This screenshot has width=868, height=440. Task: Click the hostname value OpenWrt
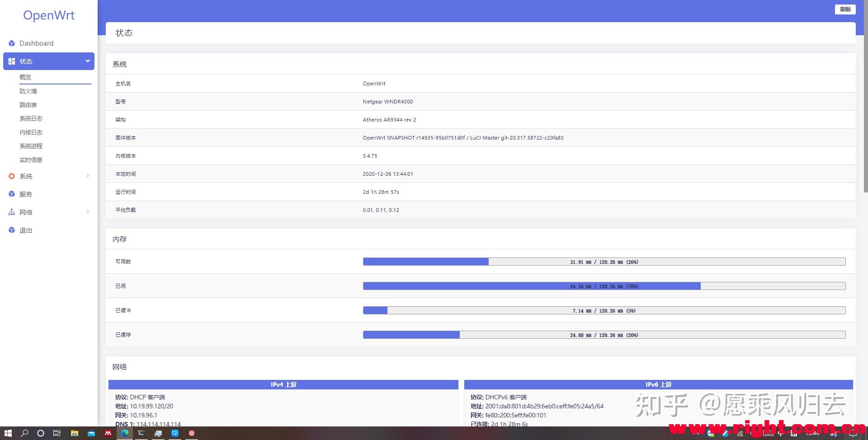tap(374, 84)
